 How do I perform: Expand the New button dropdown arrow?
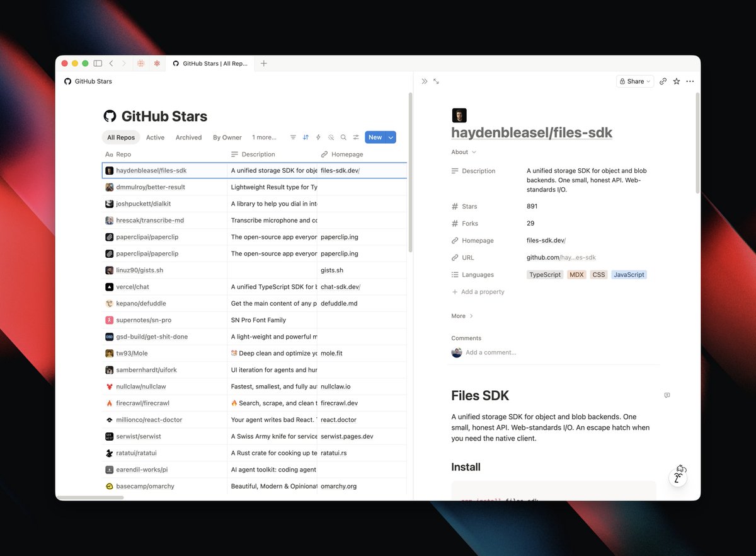[391, 137]
